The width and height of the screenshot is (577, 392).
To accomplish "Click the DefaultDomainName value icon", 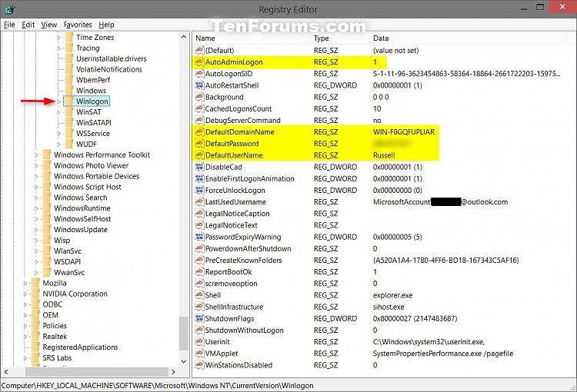I will [199, 131].
